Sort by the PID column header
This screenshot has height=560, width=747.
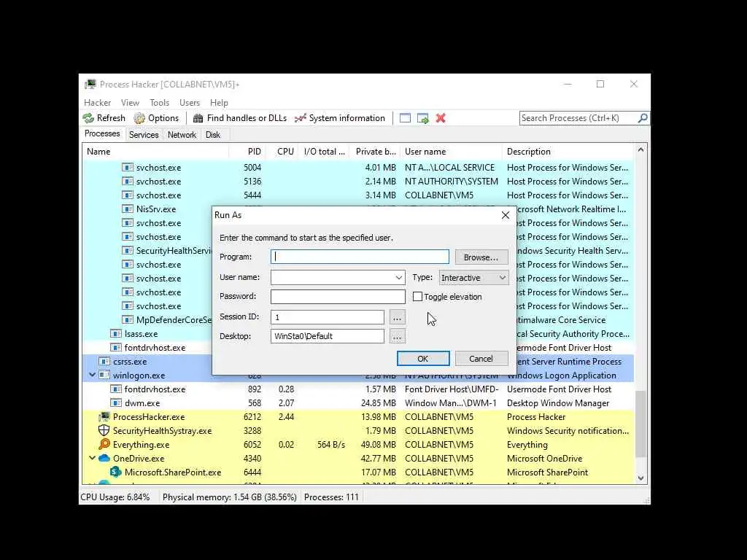[247, 152]
